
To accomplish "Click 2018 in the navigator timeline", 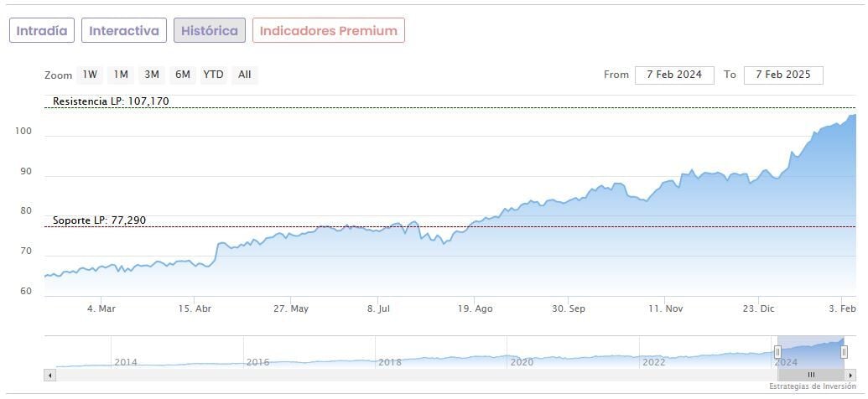I will (390, 362).
